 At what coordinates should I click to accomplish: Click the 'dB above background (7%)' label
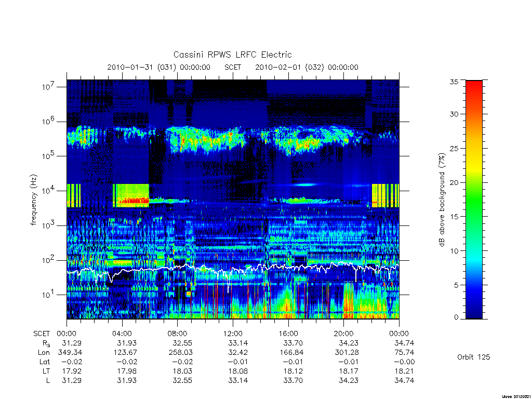442,200
